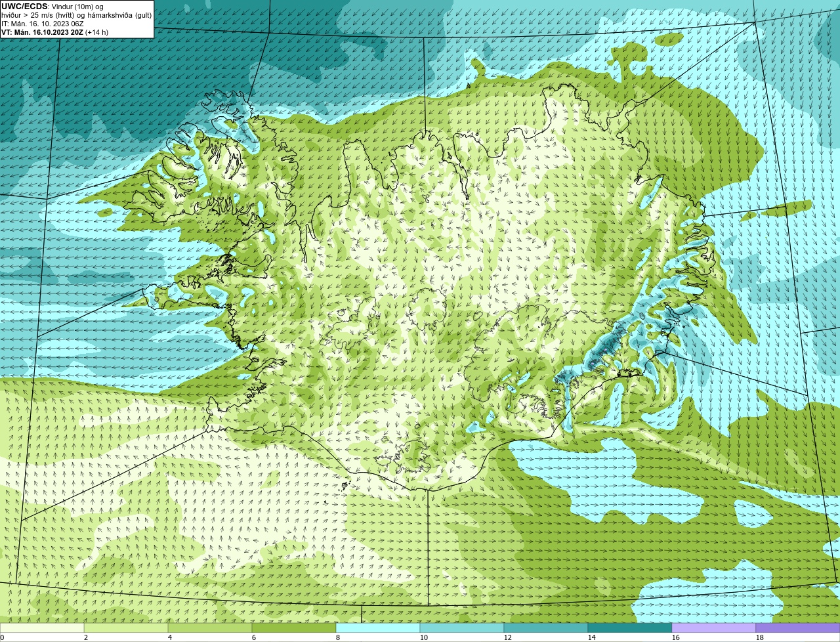Viewport: 840px width, 642px height.
Task: Click the 'IT: Mán. 16. 10. 2023 06Z' line
Action: [x=43, y=24]
